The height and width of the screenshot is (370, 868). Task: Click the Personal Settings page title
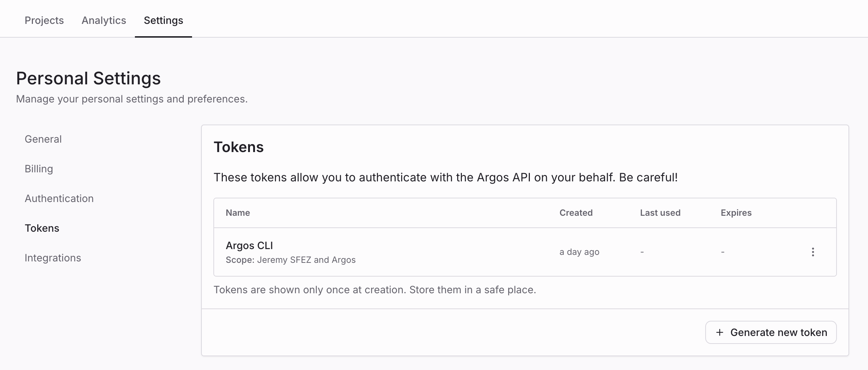click(88, 78)
